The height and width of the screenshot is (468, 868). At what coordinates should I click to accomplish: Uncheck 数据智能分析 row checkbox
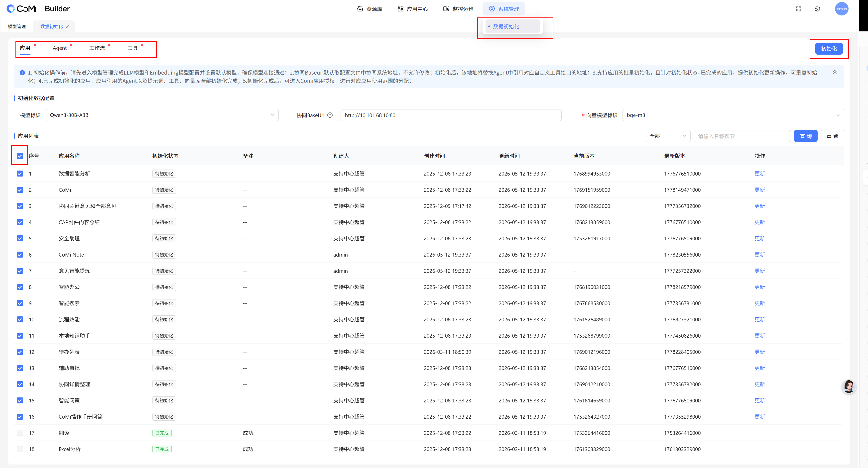[x=20, y=174]
